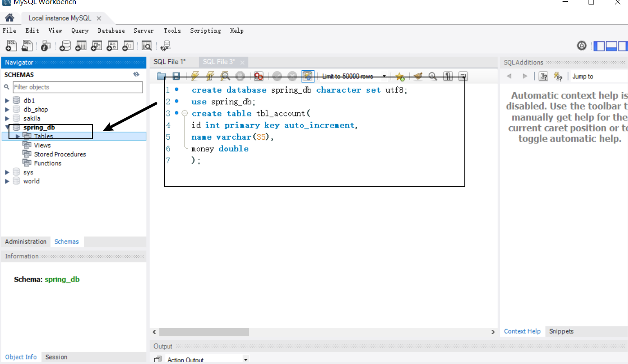Go back in context help history
The width and height of the screenshot is (628, 364).
[x=509, y=76]
